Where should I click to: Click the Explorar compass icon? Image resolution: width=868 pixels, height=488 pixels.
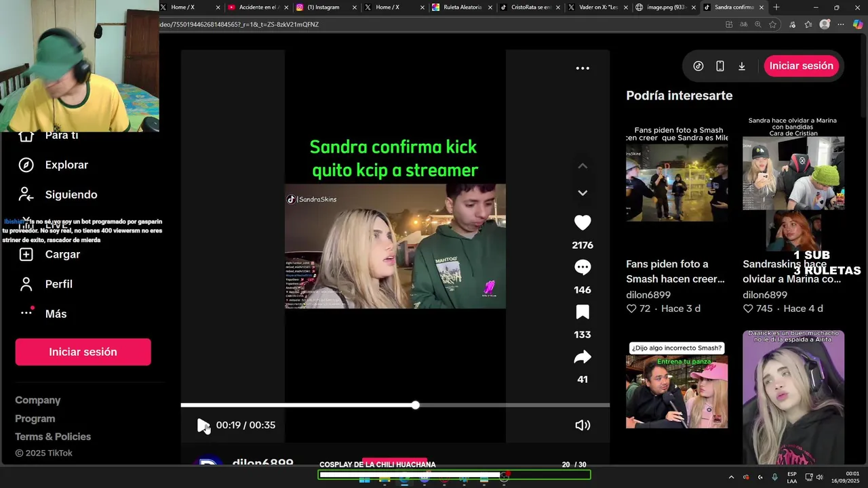[x=26, y=165]
